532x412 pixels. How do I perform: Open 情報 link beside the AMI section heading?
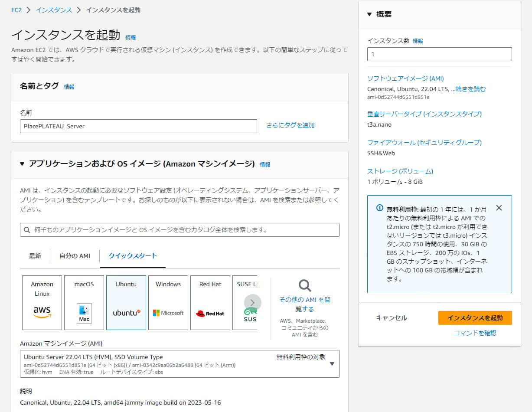pos(265,164)
